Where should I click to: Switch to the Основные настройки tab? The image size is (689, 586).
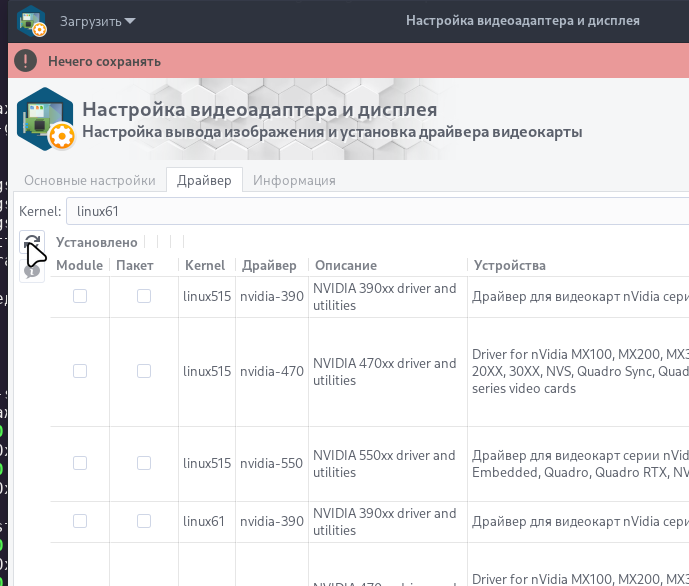coord(90,180)
